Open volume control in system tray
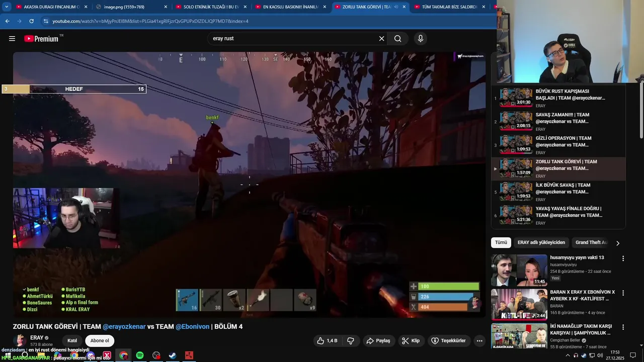This screenshot has width=644, height=362. tap(600, 355)
